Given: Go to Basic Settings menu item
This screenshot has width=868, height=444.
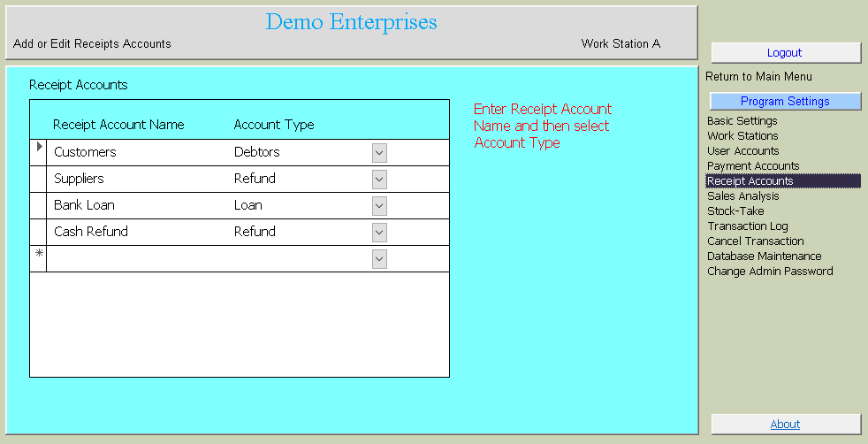Looking at the screenshot, I should coord(742,121).
